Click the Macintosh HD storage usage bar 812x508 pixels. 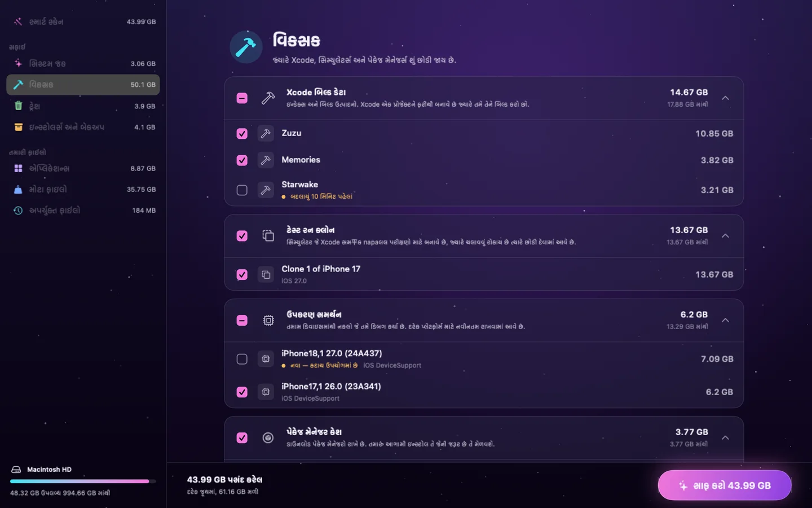(83, 481)
